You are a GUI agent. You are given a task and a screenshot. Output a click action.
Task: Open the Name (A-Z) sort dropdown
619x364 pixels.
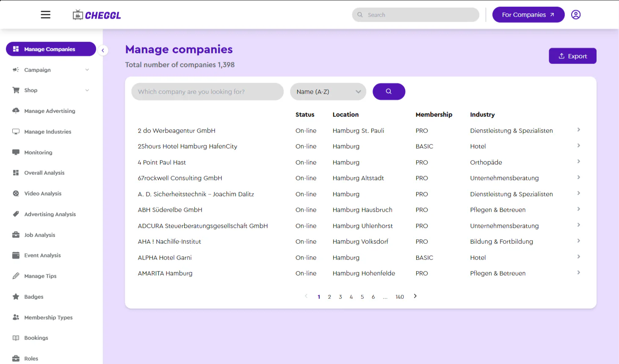tap(328, 91)
